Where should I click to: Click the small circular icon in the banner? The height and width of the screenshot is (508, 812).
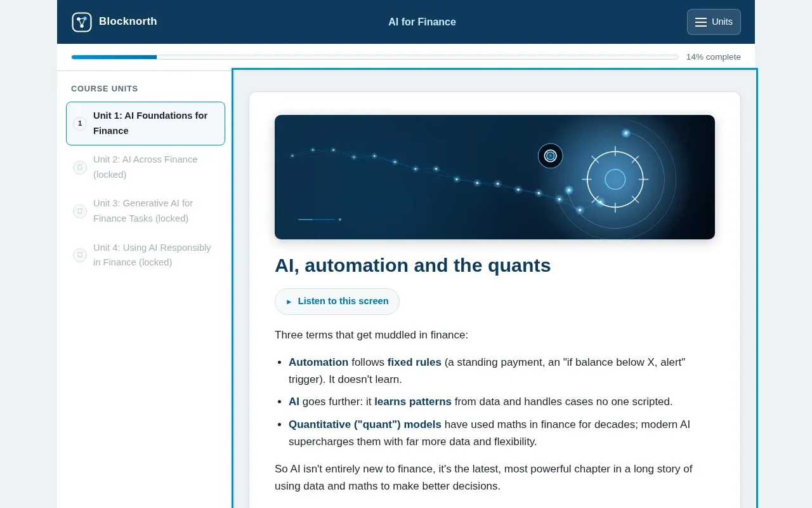pyautogui.click(x=551, y=156)
